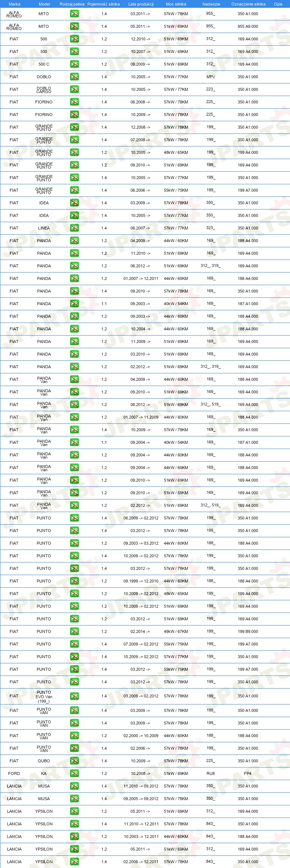Select body code cell RU8
Image resolution: width=290 pixels, height=868 pixels.
pos(211,773)
